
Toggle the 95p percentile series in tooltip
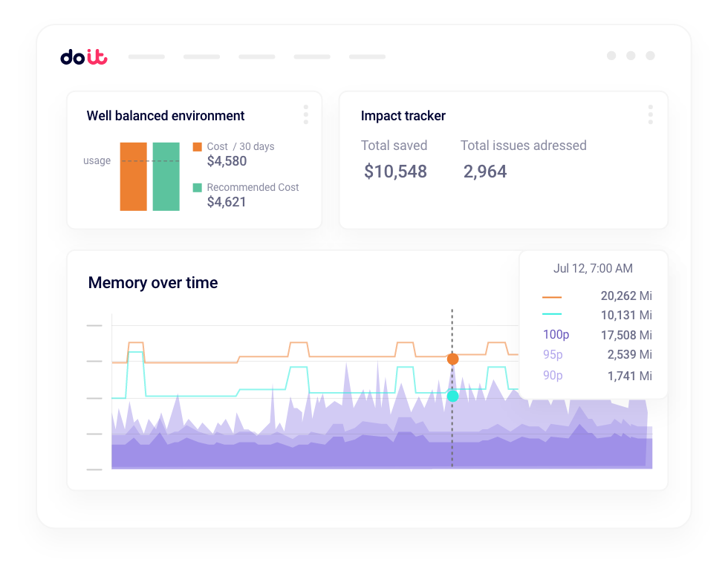tap(552, 355)
